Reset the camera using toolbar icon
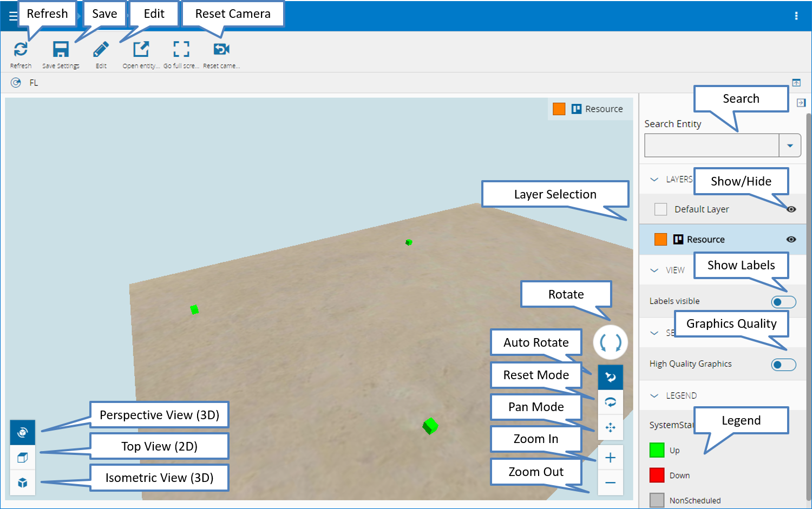Viewport: 812px width, 509px height. 221,49
